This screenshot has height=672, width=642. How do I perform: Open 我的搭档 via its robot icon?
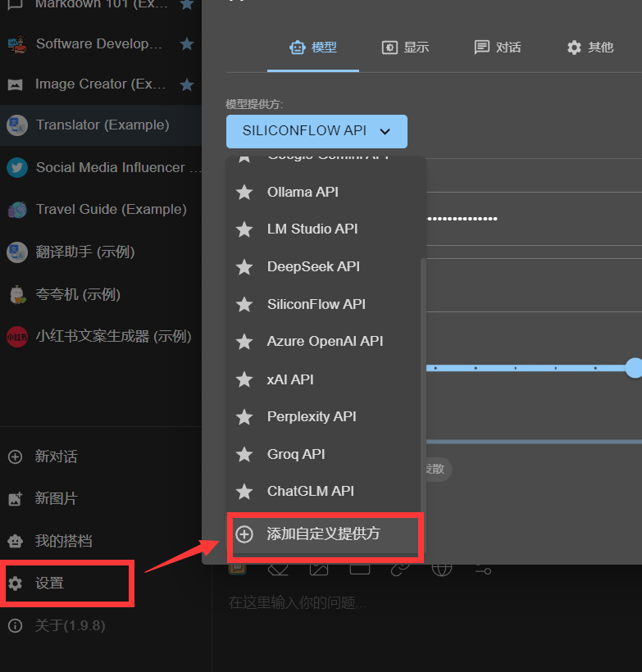click(15, 541)
